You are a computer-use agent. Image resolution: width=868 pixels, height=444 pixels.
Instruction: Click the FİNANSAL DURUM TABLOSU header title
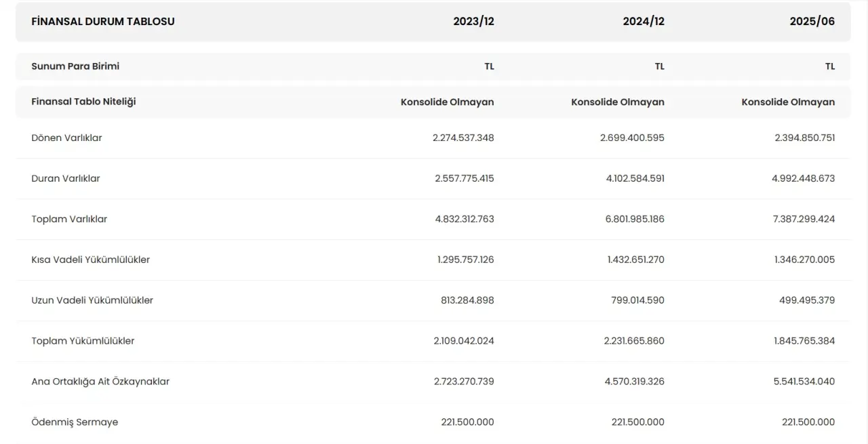[x=103, y=22]
